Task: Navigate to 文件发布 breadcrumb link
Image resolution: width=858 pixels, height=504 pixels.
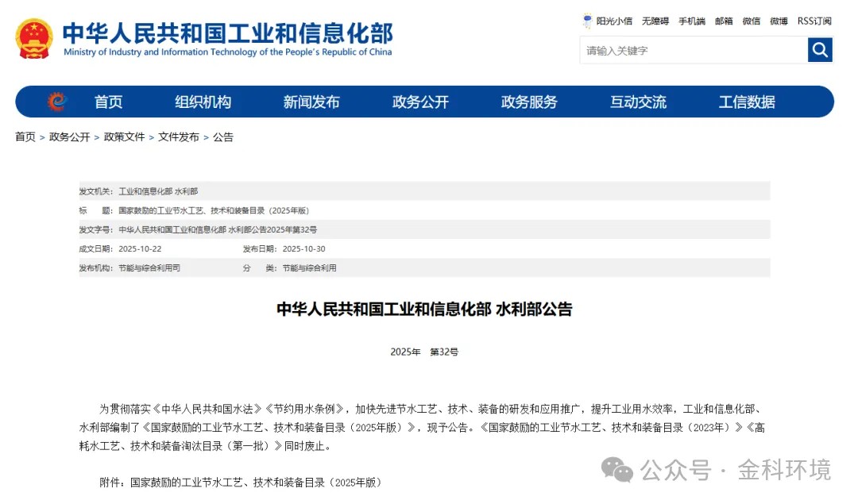Action: click(179, 137)
